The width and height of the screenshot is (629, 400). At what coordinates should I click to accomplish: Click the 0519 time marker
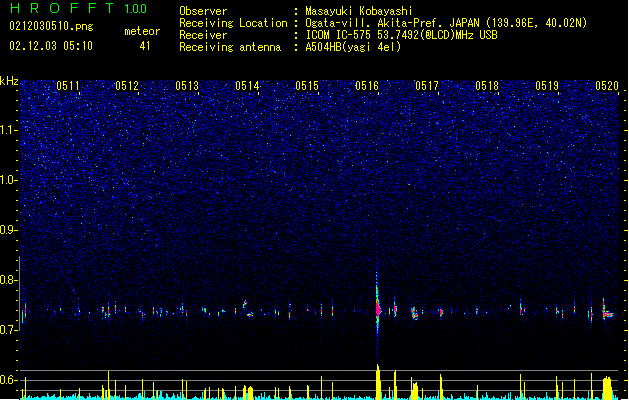[x=547, y=86]
